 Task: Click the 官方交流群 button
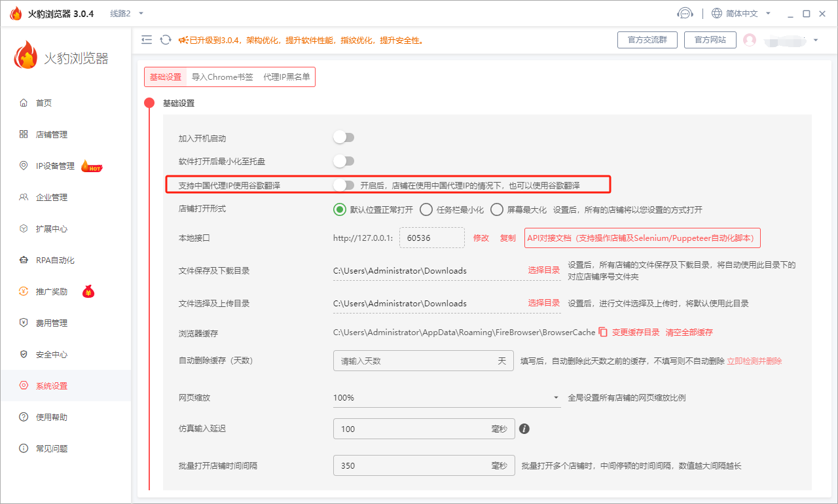coord(647,39)
